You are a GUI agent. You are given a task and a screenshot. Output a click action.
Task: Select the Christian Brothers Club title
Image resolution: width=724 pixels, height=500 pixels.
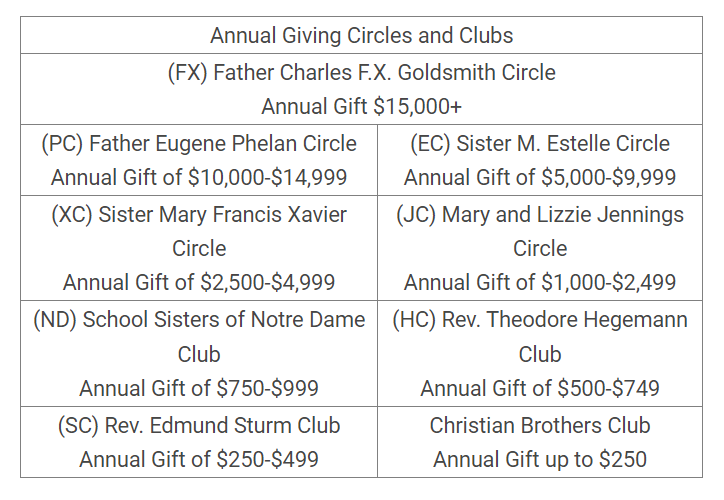540,425
